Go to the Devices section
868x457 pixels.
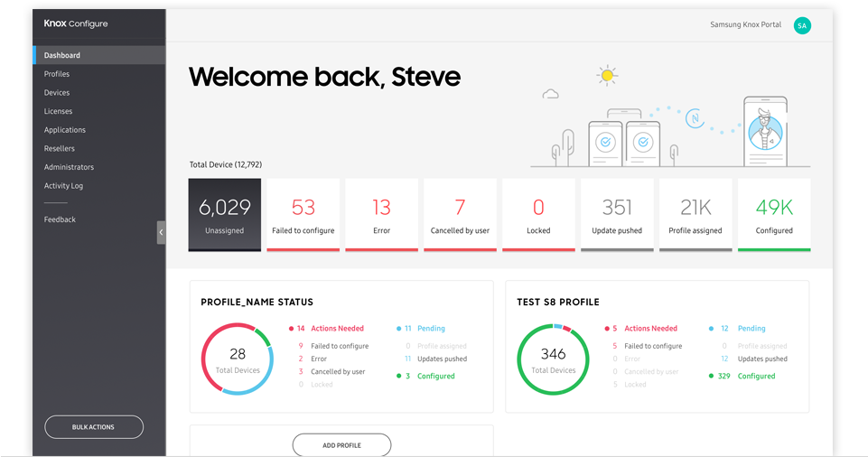pos(57,93)
